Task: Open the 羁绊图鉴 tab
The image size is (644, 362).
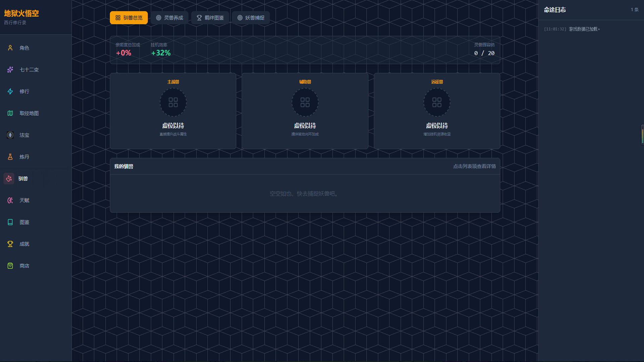Action: click(x=210, y=17)
